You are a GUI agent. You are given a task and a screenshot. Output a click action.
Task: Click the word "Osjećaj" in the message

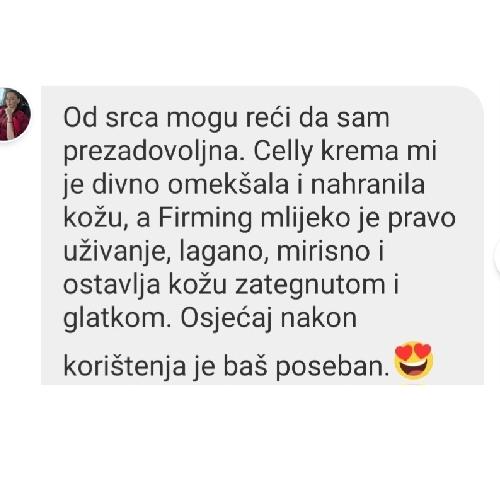click(x=227, y=319)
